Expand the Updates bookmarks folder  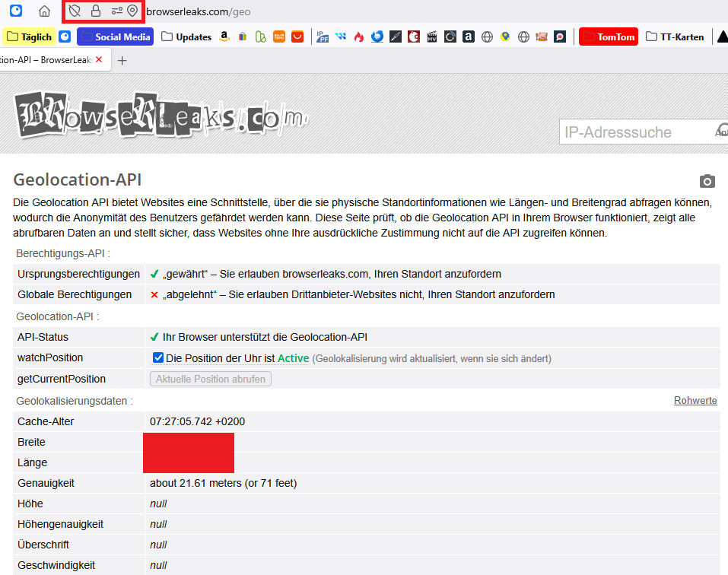pyautogui.click(x=186, y=37)
